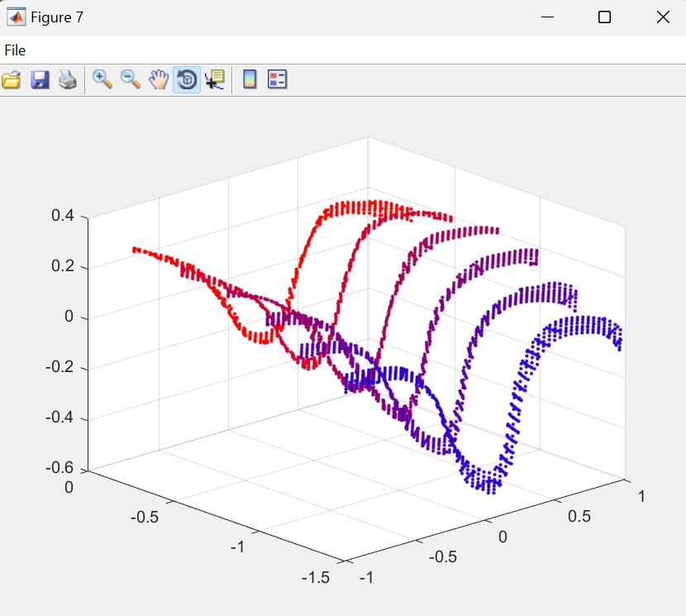Enable the Pan hand tool
This screenshot has height=616, width=686.
(x=158, y=79)
